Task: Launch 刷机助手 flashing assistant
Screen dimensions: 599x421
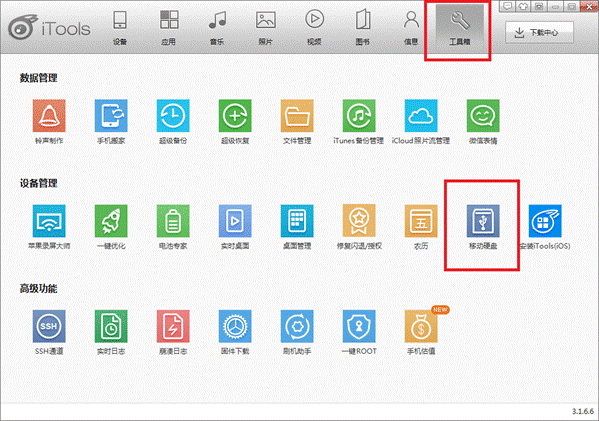Action: tap(297, 326)
